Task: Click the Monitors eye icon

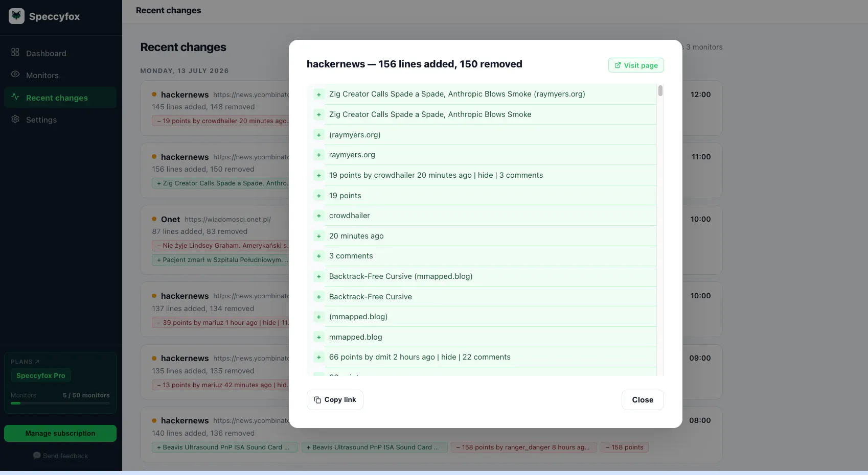Action: (x=15, y=74)
